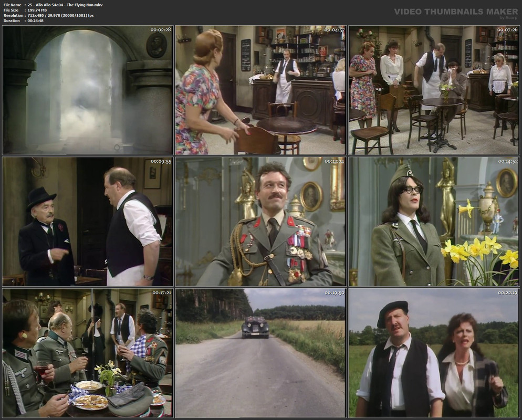Click the timestamp '00:09:55'
Screen dimensions: 522x420
click(161, 161)
